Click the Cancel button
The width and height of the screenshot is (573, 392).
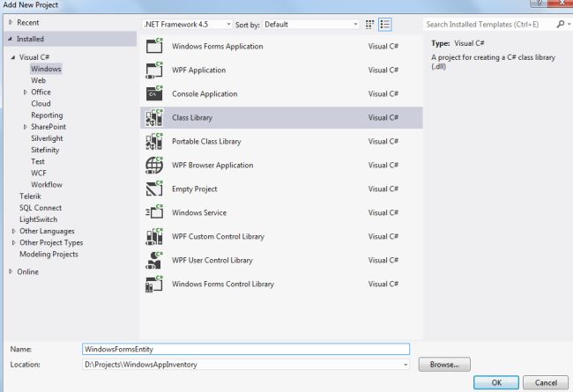546,382
